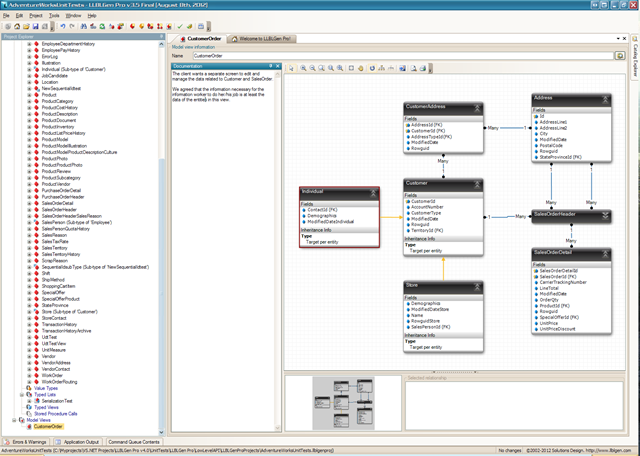Click the Name input field
The image size is (640, 456).
pos(403,56)
